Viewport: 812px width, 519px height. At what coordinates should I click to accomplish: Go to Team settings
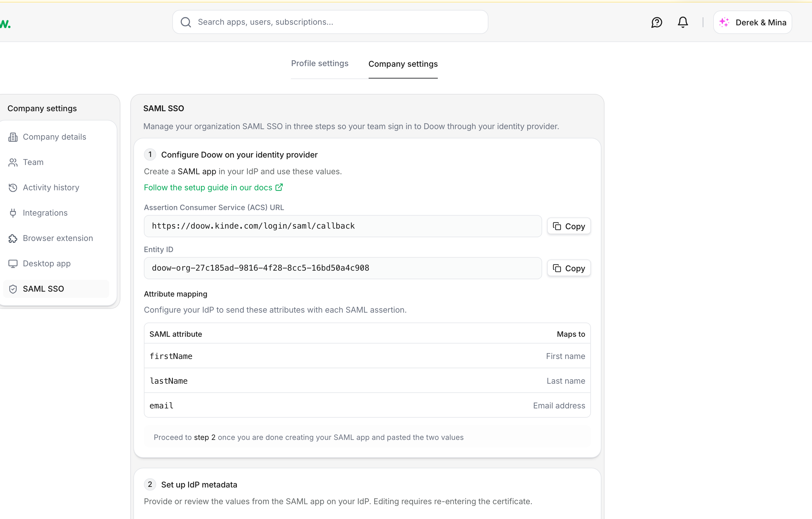coord(56,162)
